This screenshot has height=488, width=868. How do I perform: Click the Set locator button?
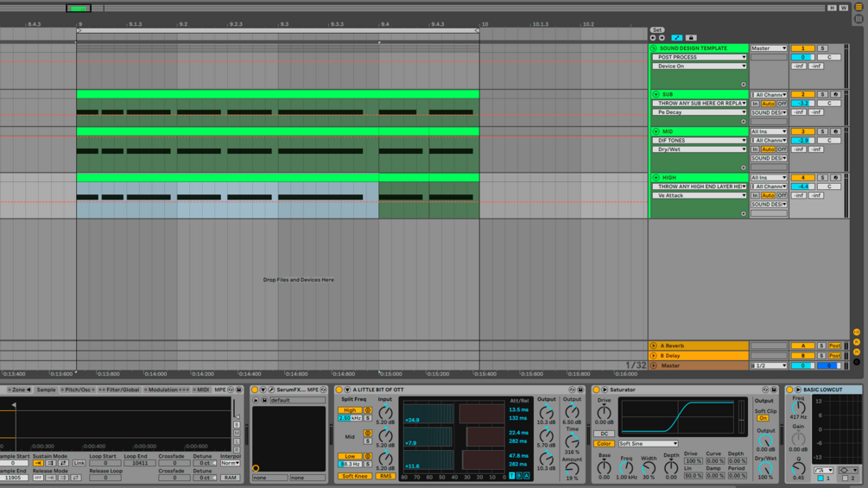tap(656, 30)
